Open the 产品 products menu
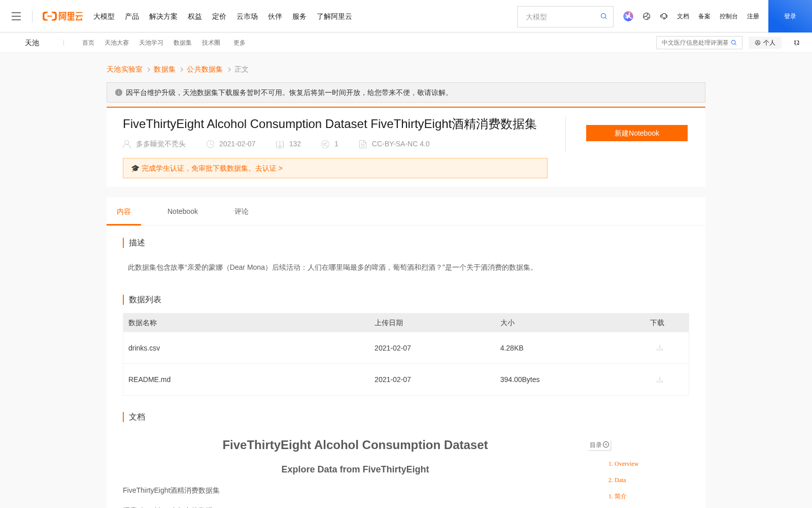The image size is (812, 508). pos(132,16)
